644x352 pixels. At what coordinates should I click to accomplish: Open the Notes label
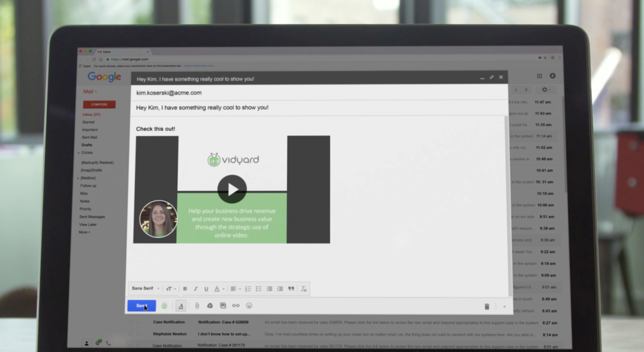85,201
